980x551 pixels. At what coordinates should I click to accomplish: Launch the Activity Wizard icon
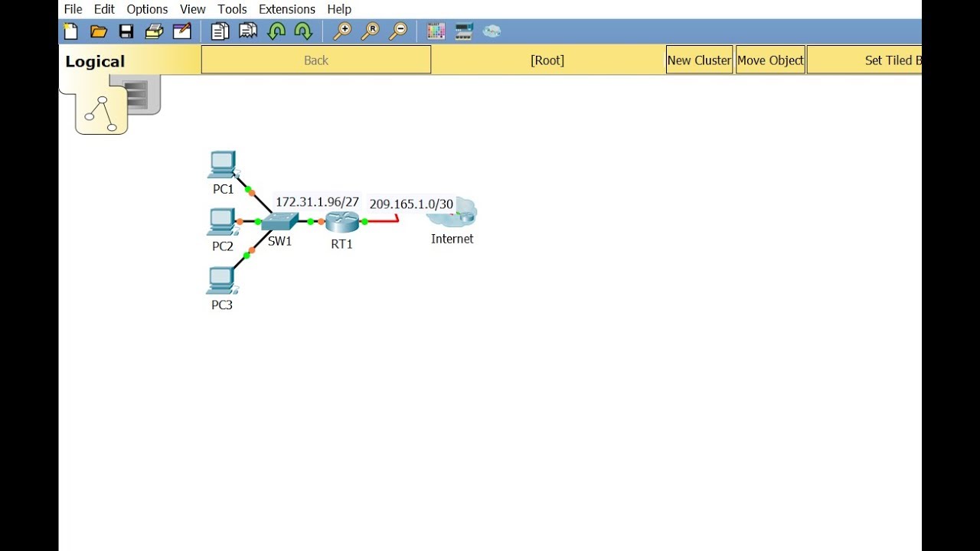click(x=181, y=31)
